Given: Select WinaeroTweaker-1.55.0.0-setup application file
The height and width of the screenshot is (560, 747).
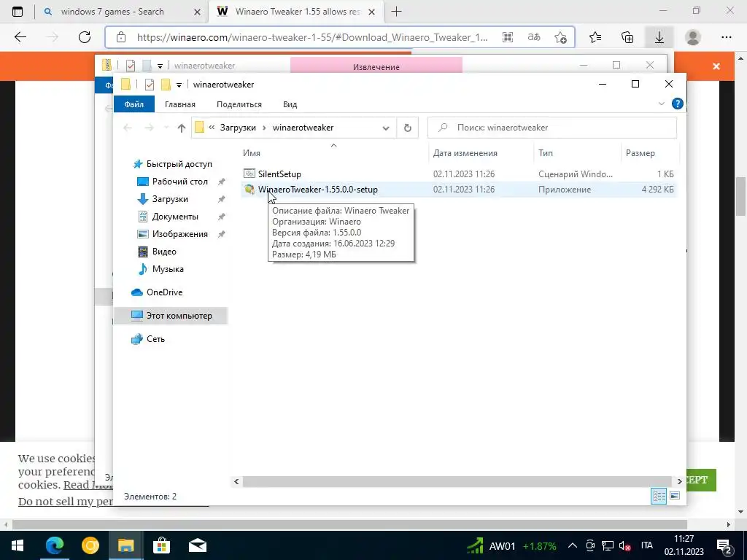Looking at the screenshot, I should [318, 190].
